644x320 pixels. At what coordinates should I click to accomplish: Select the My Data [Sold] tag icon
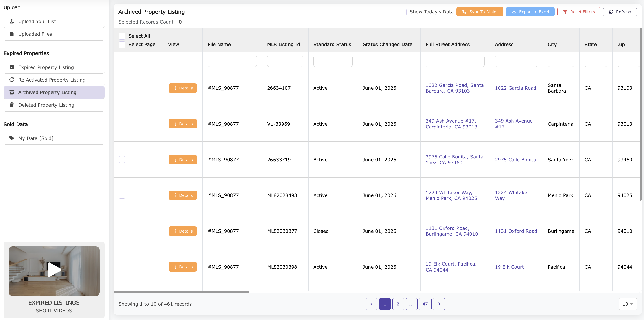pyautogui.click(x=12, y=138)
